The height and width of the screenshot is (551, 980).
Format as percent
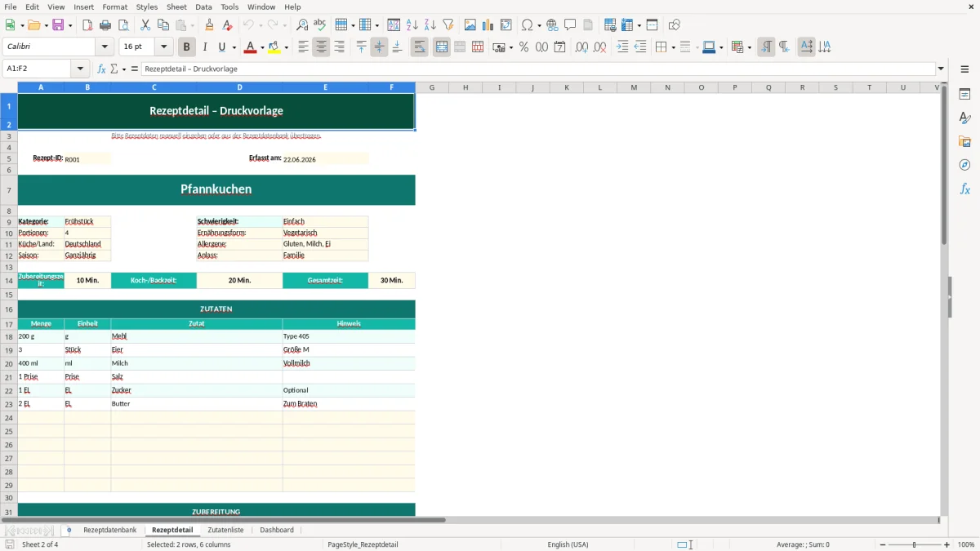point(523,47)
